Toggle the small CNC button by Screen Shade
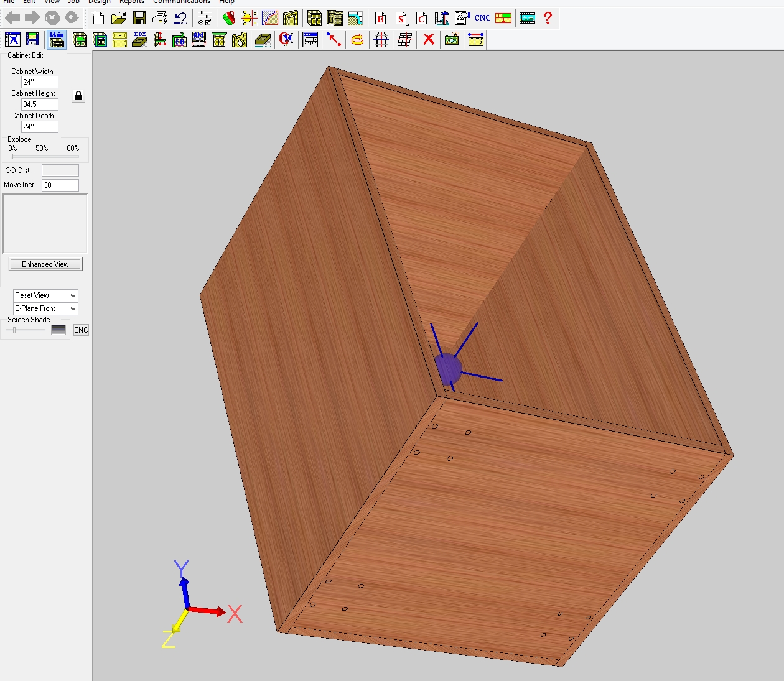Screen dimensions: 784x681 click(x=81, y=330)
